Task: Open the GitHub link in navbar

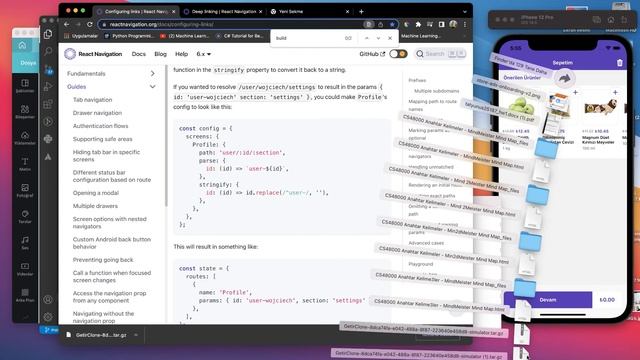Action: tap(372, 54)
